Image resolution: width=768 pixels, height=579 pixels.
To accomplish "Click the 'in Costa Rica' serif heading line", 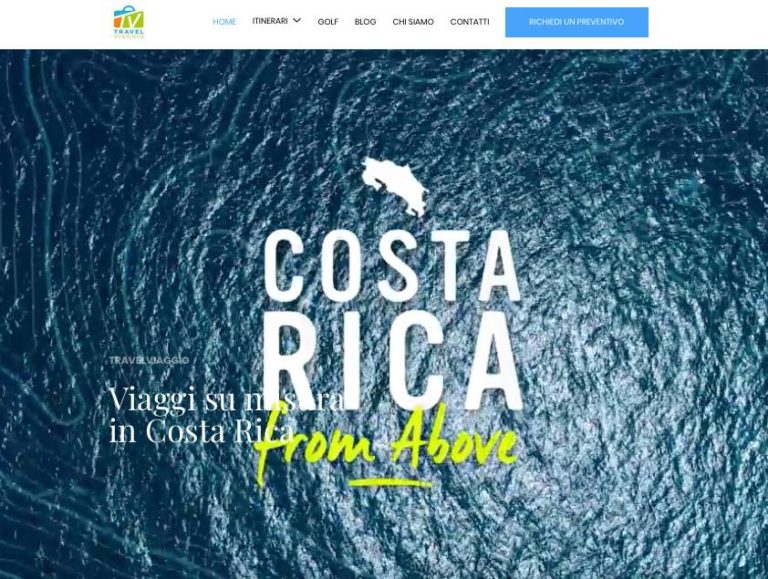I will pos(201,431).
